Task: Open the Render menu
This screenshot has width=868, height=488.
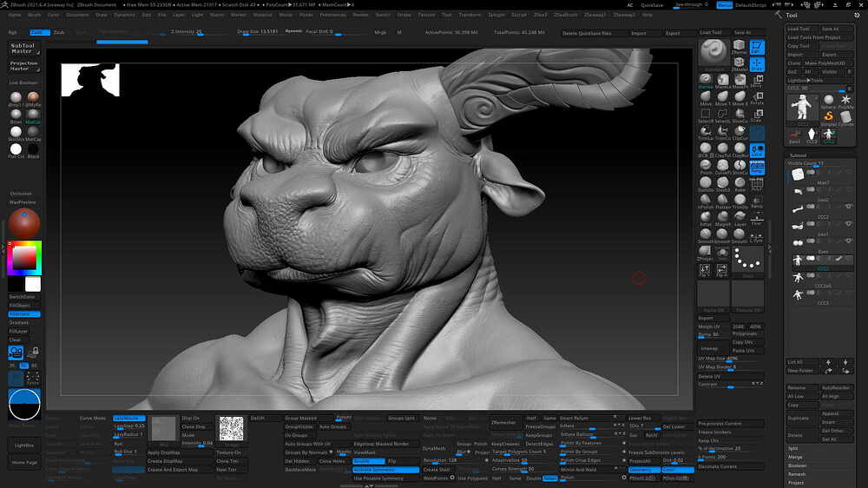Action: pyautogui.click(x=360, y=15)
